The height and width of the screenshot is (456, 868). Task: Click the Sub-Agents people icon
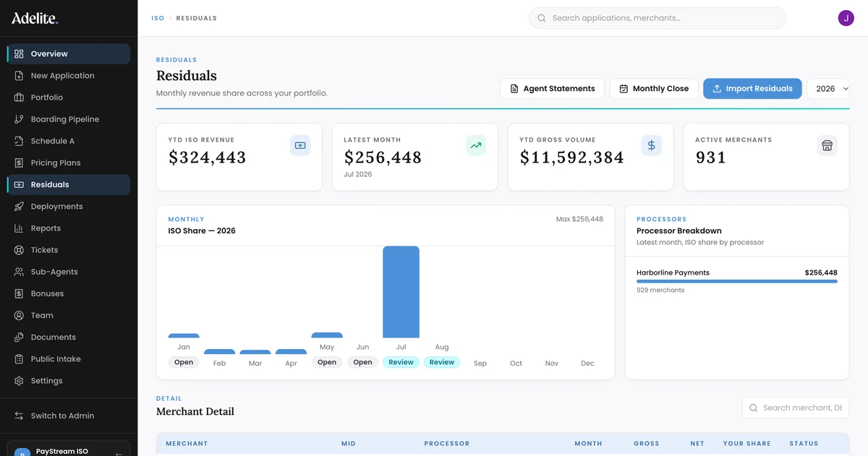point(19,272)
